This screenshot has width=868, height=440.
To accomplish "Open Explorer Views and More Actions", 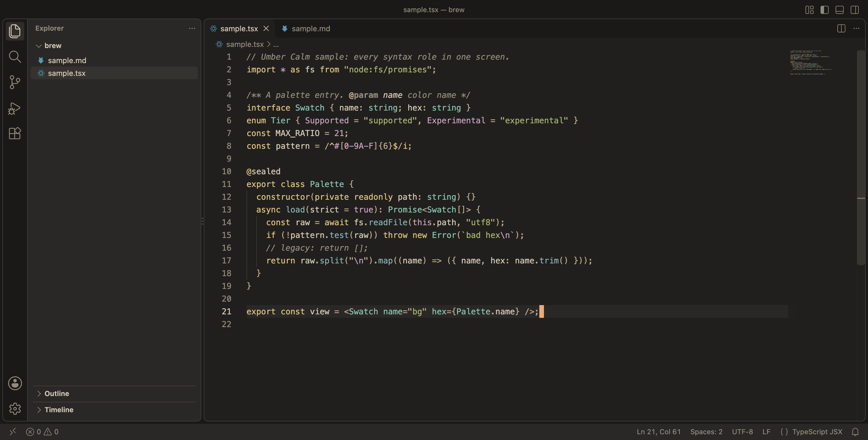I will [192, 28].
